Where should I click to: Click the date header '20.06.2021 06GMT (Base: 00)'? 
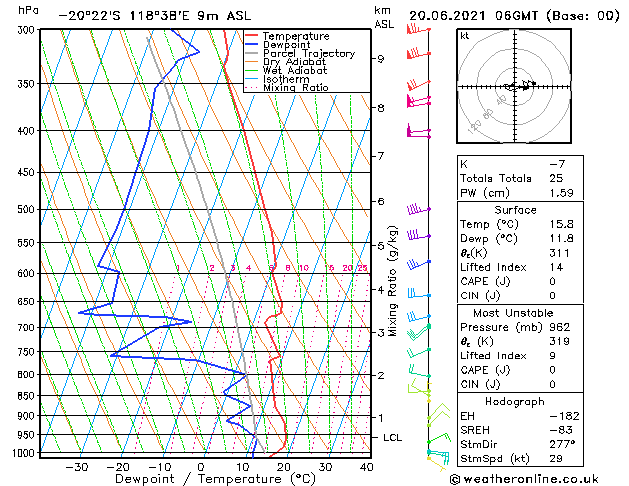pyautogui.click(x=514, y=16)
